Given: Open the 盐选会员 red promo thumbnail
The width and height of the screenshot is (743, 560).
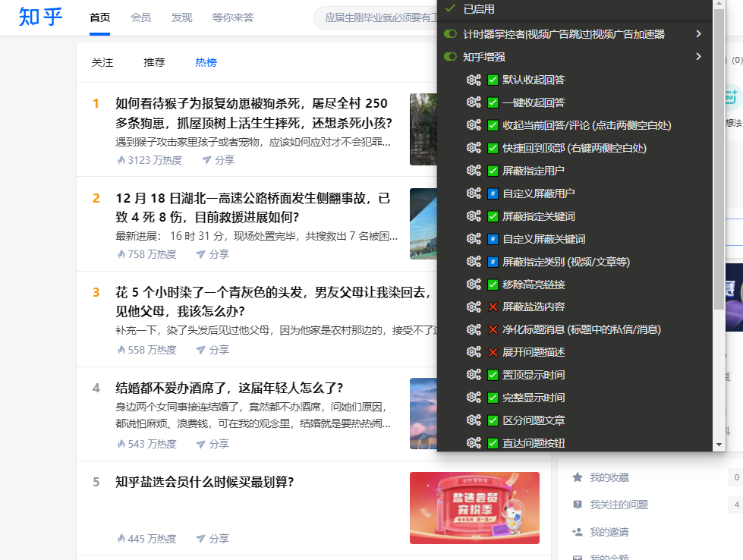Looking at the screenshot, I should click(x=474, y=508).
